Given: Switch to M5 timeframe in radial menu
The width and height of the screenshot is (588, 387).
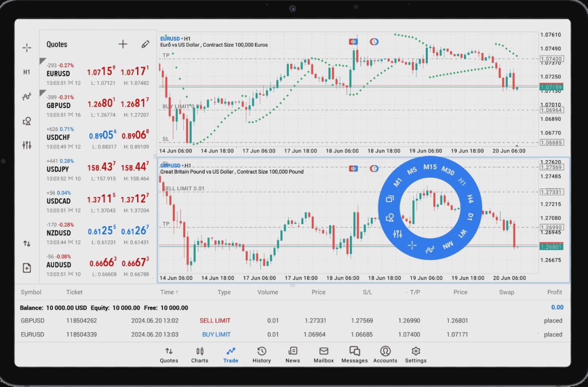Looking at the screenshot, I should tap(412, 171).
